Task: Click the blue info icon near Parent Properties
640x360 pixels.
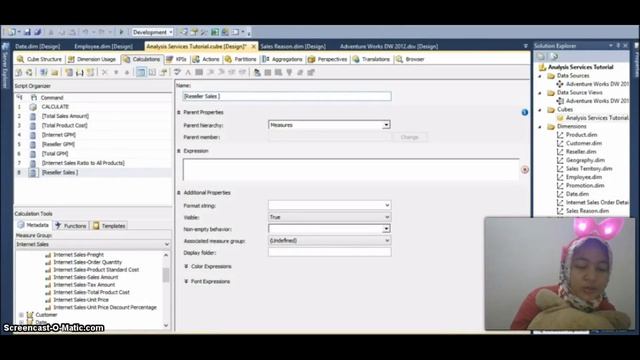Action: 525,112
